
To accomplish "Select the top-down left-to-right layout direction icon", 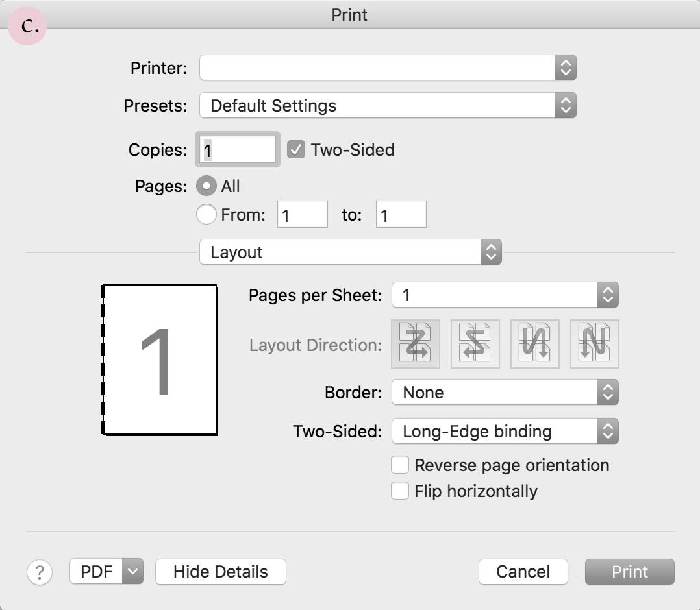I will (x=535, y=343).
